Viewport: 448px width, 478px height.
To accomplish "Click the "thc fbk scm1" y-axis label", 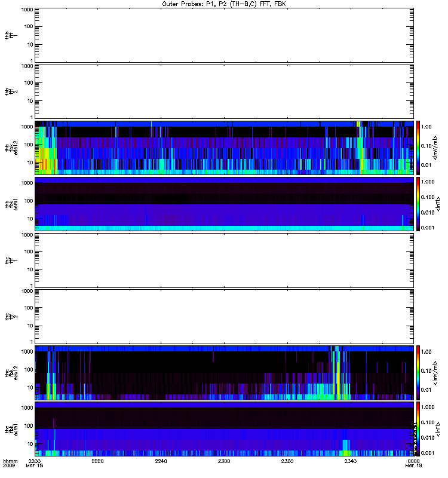I will [x=11, y=429].
